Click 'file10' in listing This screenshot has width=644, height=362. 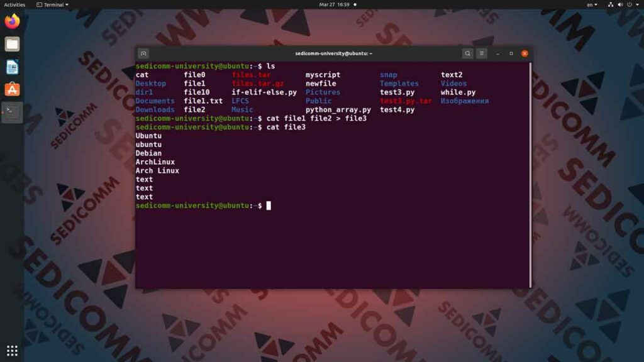[x=196, y=92]
